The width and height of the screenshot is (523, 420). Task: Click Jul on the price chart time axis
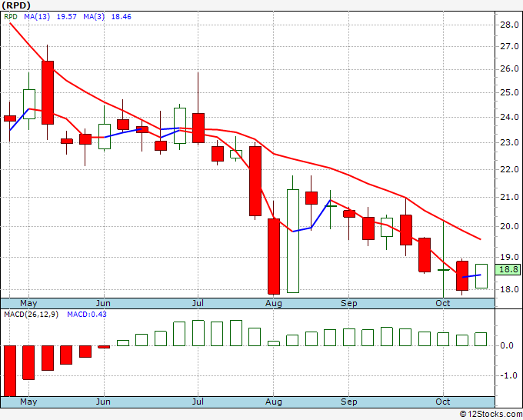(198, 303)
